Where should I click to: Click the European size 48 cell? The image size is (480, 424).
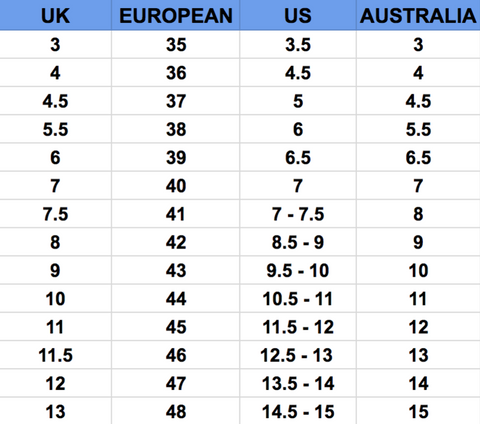pyautogui.click(x=176, y=411)
